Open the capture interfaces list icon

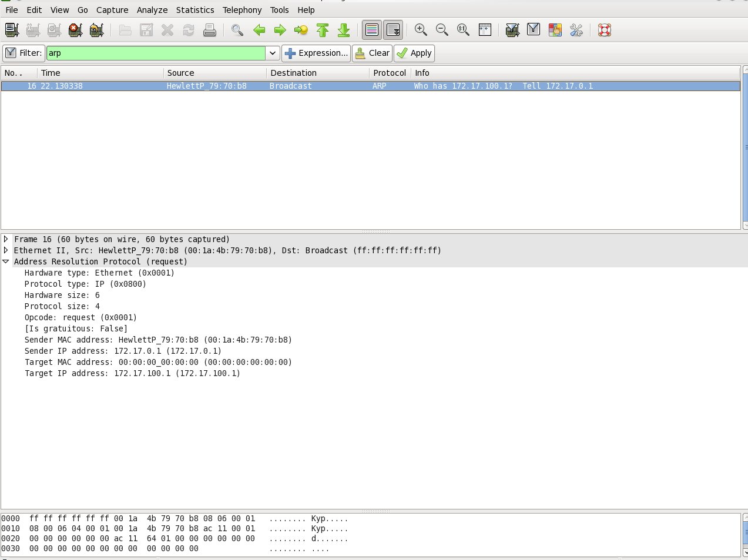pos(12,30)
